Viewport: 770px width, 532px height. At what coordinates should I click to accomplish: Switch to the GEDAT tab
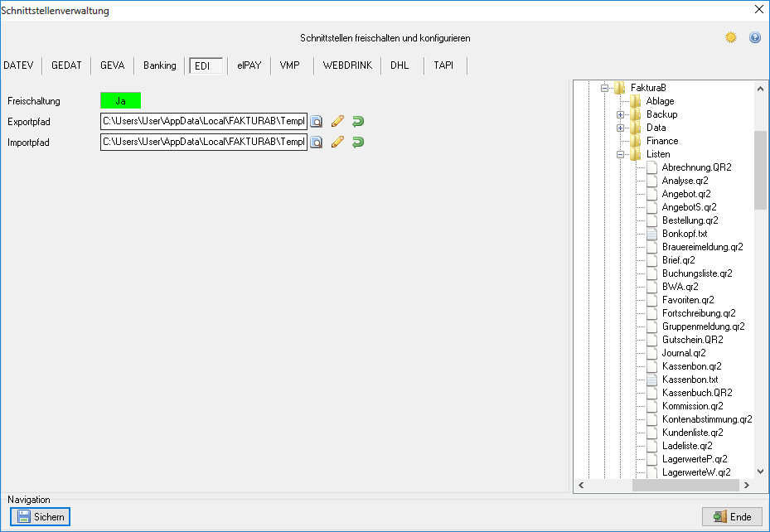[x=66, y=65]
